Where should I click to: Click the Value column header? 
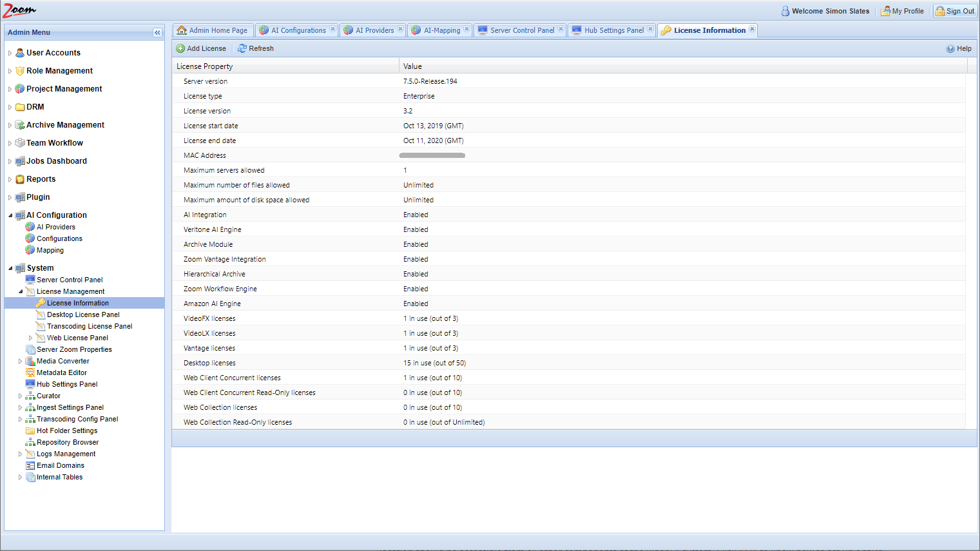click(682, 66)
